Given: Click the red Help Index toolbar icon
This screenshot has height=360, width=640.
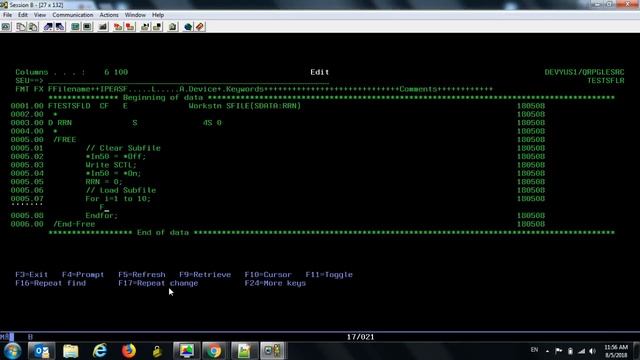Looking at the screenshot, I should [200, 27].
